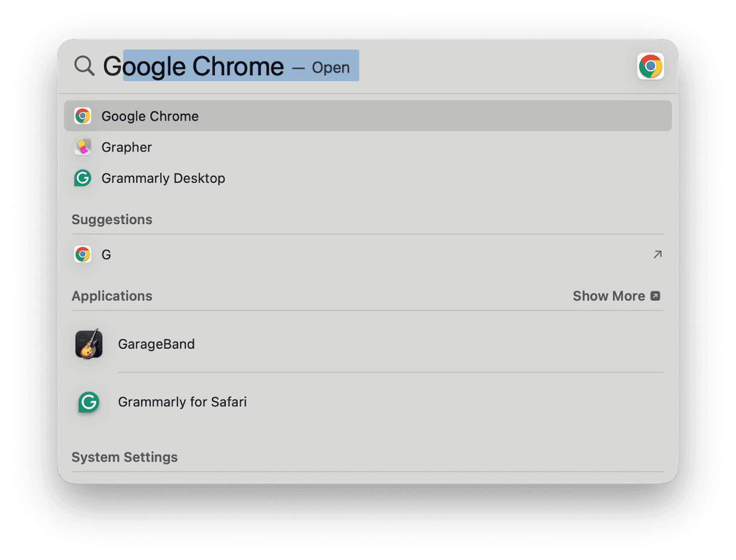Viewport: 736px width, 560px height.
Task: Click the Grammarly for Safari icon
Action: 88,401
